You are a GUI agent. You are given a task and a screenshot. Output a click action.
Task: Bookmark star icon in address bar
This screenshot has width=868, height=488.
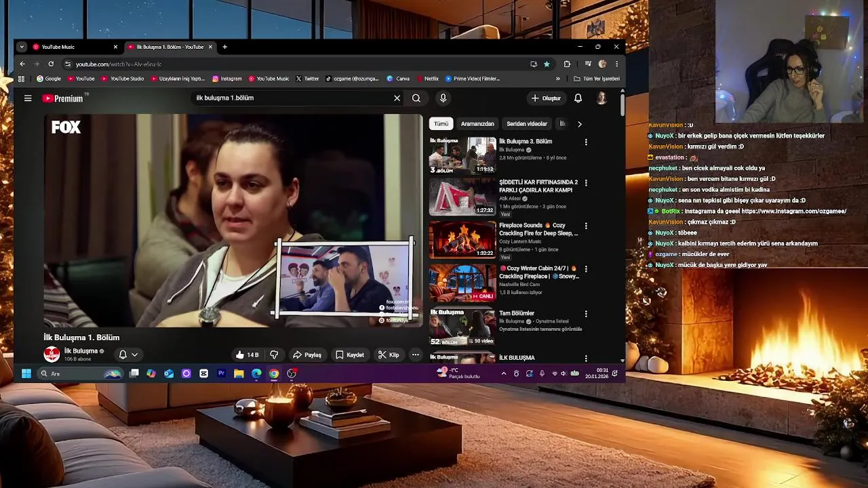click(547, 64)
